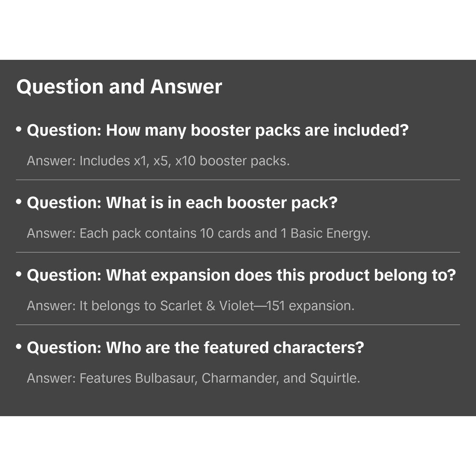Screen dimensions: 476x476
Task: Click the Scarlet & Violet—151 expansion answer
Action: pyautogui.click(x=190, y=306)
